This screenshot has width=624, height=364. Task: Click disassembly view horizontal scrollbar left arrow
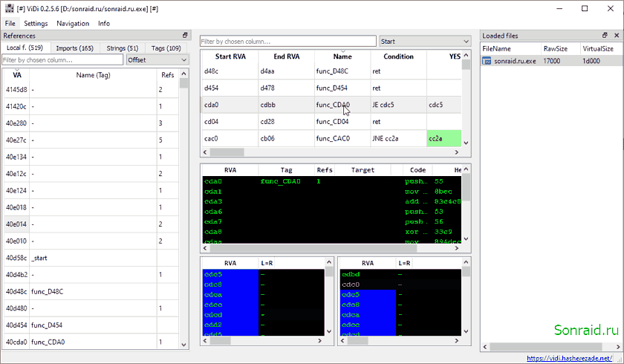pos(205,248)
